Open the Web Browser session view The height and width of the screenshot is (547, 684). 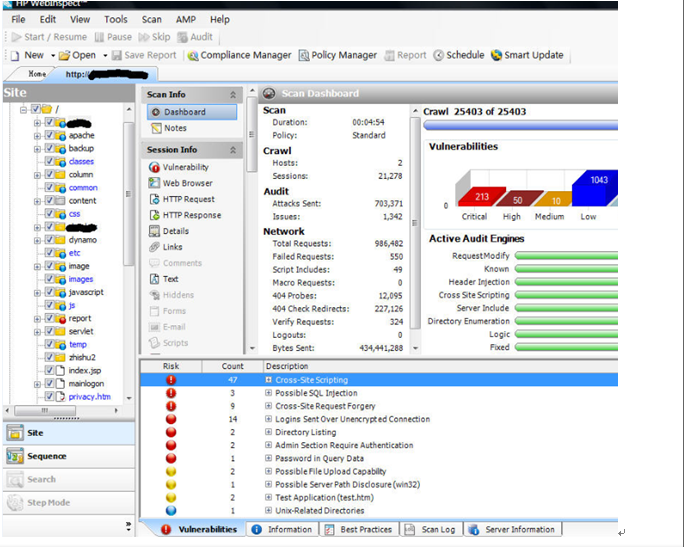187,183
